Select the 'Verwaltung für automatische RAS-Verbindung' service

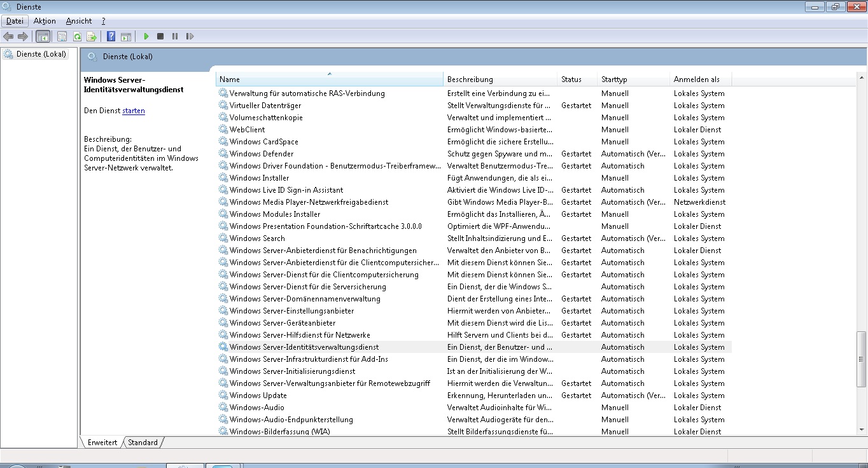click(x=307, y=93)
